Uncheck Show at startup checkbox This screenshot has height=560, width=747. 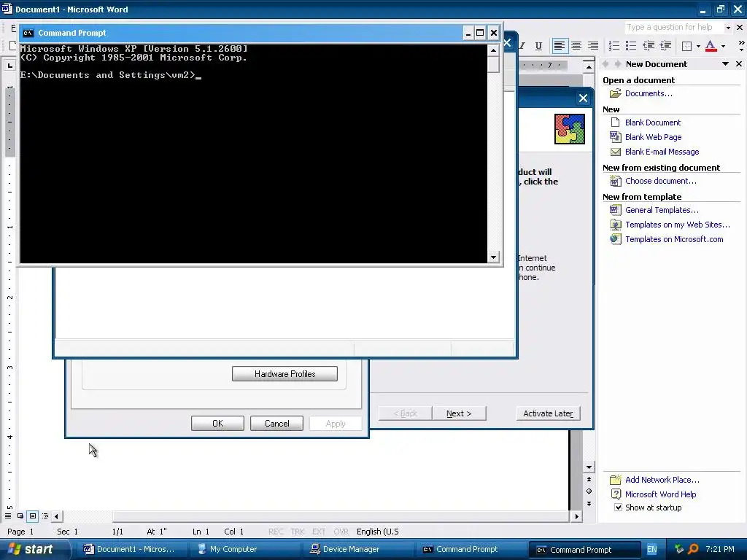pos(618,507)
